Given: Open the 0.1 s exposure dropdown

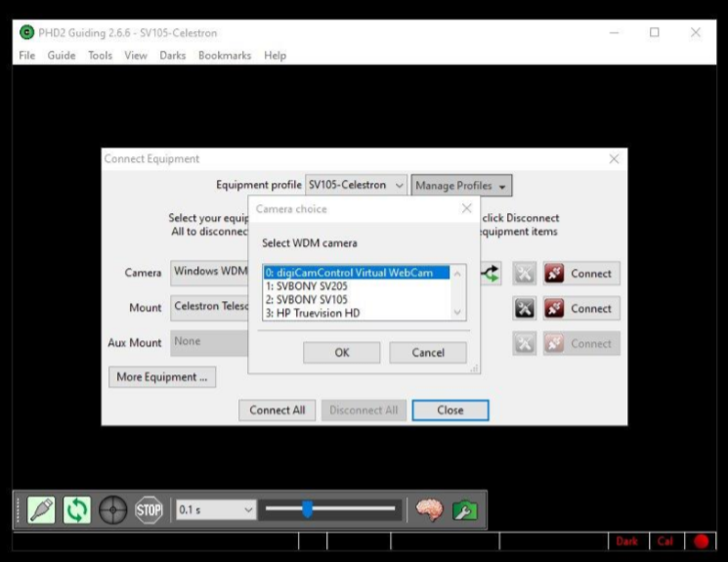Looking at the screenshot, I should coord(216,510).
